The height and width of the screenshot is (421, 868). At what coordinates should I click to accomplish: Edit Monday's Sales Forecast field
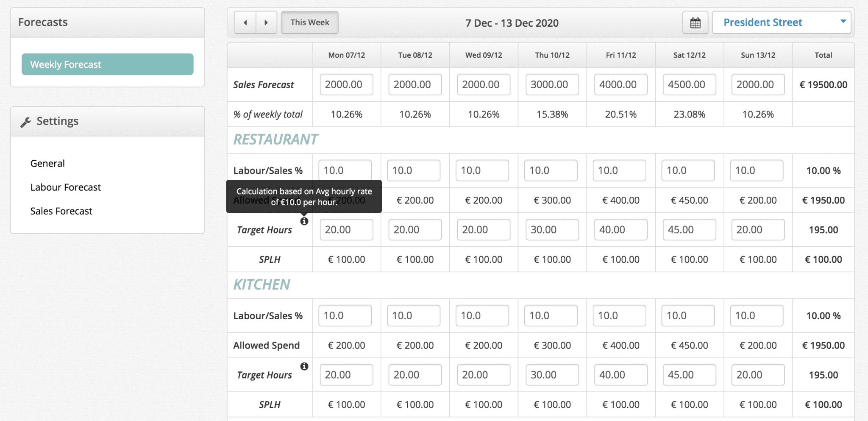point(346,85)
